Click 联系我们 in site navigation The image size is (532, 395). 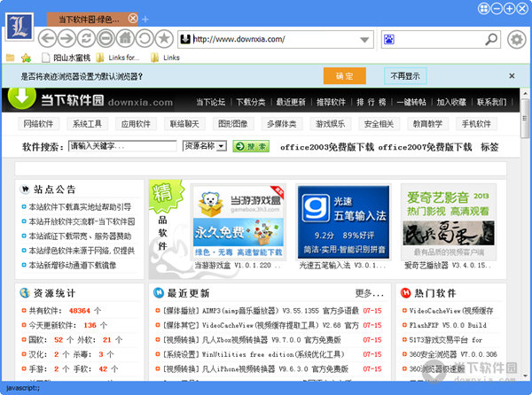pos(491,102)
